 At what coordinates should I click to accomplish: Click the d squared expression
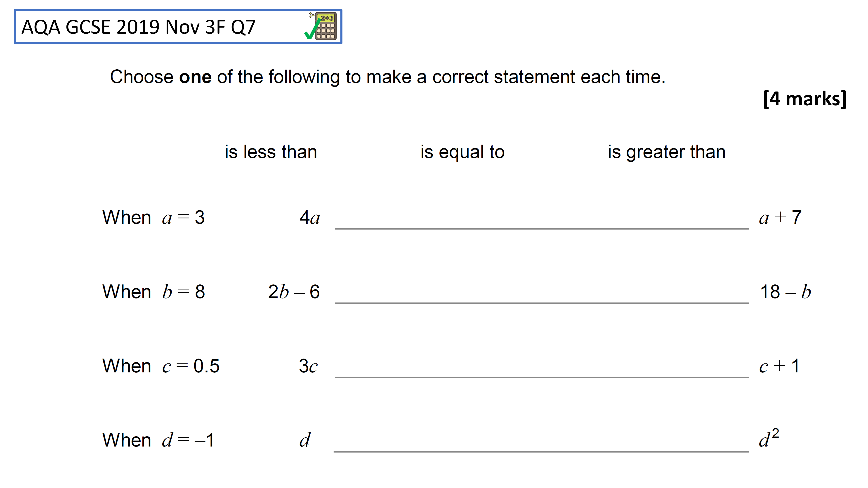[x=769, y=438]
